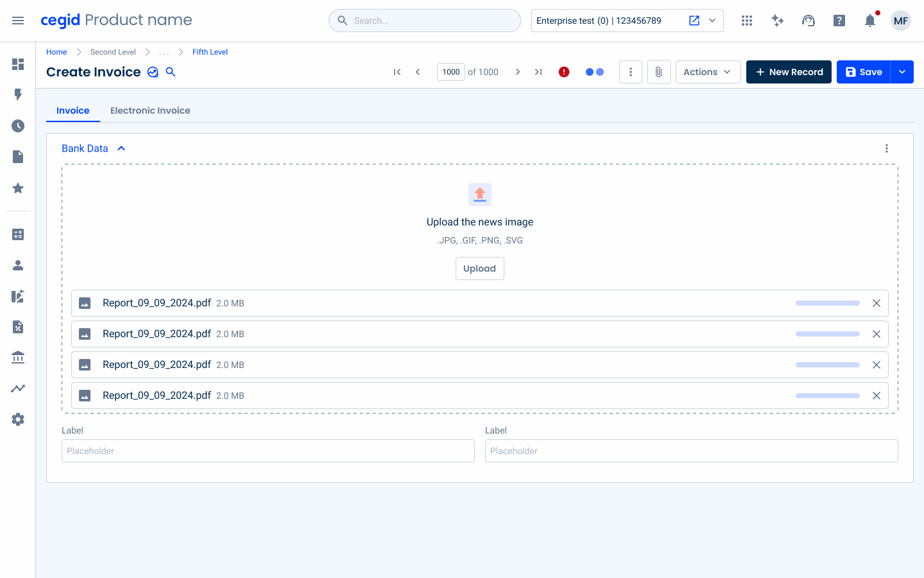Open the bank icon in sidebar
The image size is (924, 578).
tap(18, 357)
